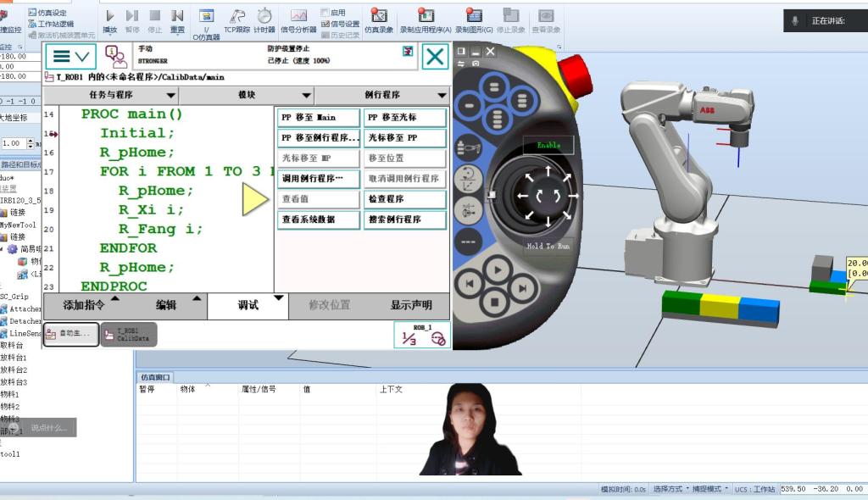Expand the 模块 modules dropdown

(x=247, y=95)
